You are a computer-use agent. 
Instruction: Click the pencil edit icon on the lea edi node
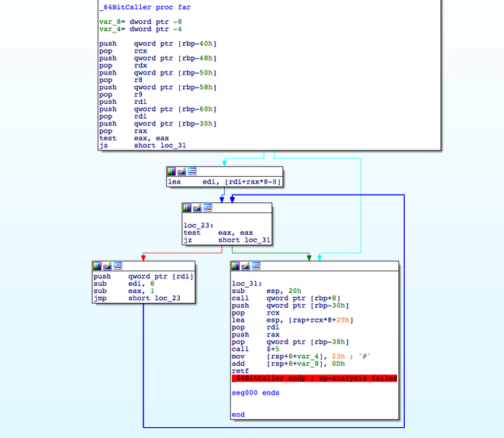pyautogui.click(x=182, y=171)
